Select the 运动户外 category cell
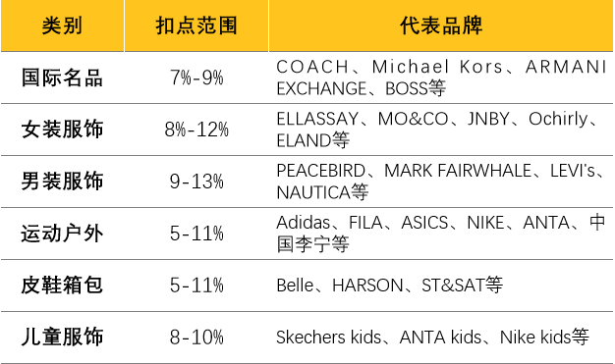 click(62, 234)
